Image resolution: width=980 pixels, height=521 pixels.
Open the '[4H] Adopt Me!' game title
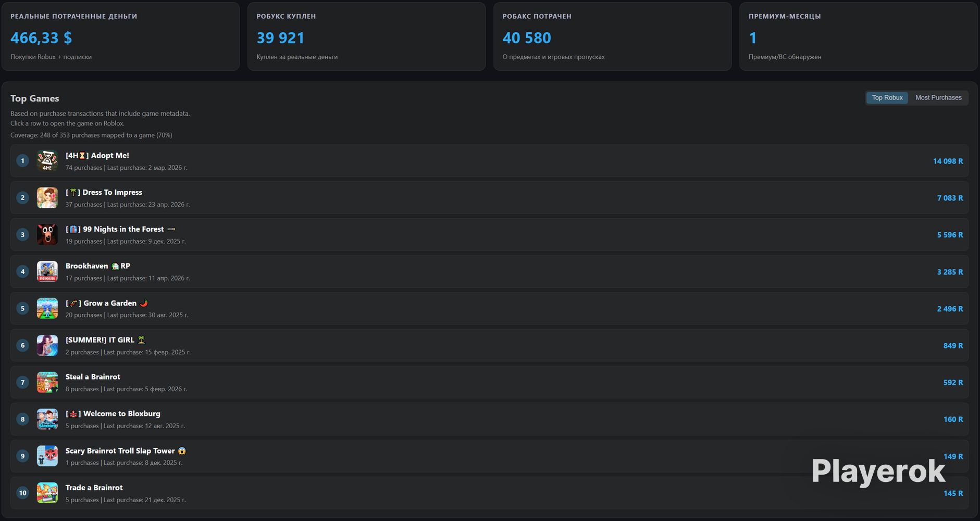click(x=97, y=155)
